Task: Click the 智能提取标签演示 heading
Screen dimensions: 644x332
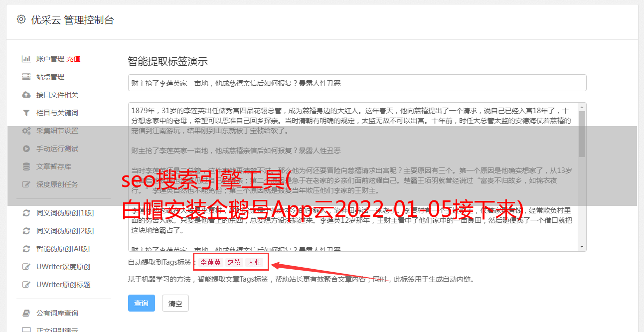Action: pyautogui.click(x=167, y=62)
